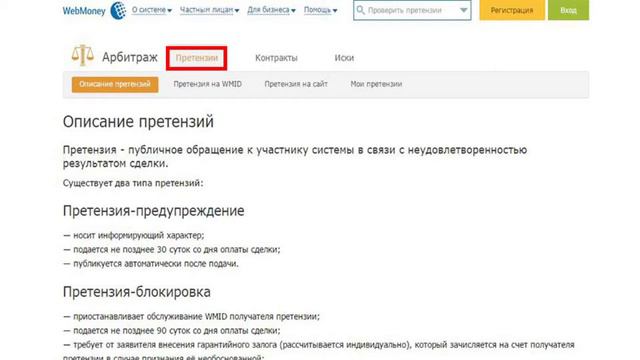Click the 'Претензия - публичное обращение' paragraph
The width and height of the screenshot is (640, 360).
point(295,157)
